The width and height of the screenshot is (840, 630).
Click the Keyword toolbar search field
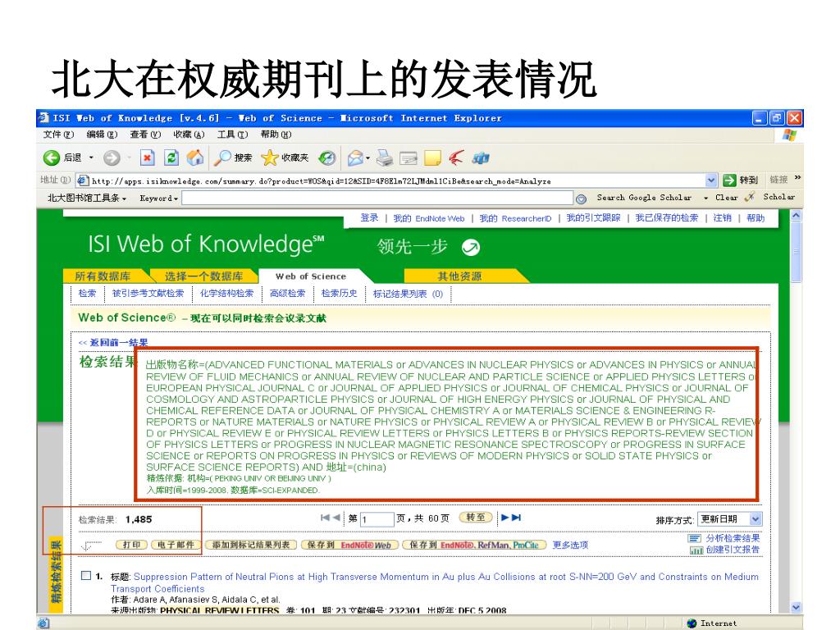click(377, 199)
